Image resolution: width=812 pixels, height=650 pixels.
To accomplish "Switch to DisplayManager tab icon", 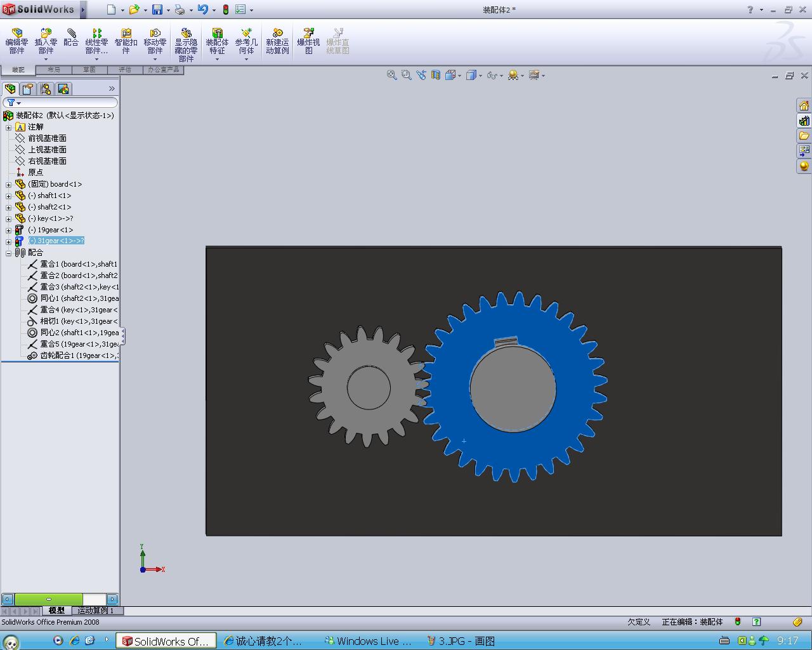I will tap(63, 89).
